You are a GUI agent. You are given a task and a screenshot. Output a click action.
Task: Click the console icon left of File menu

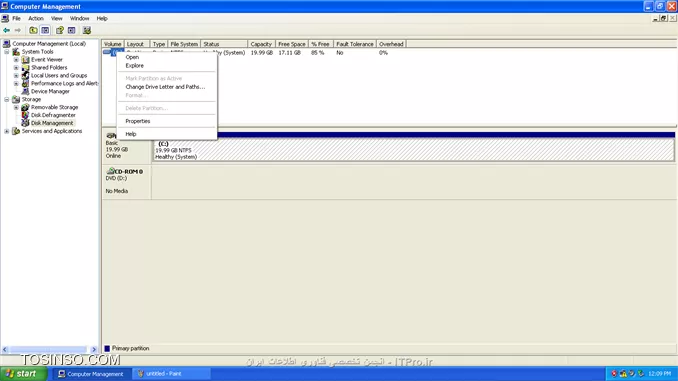[x=5, y=19]
